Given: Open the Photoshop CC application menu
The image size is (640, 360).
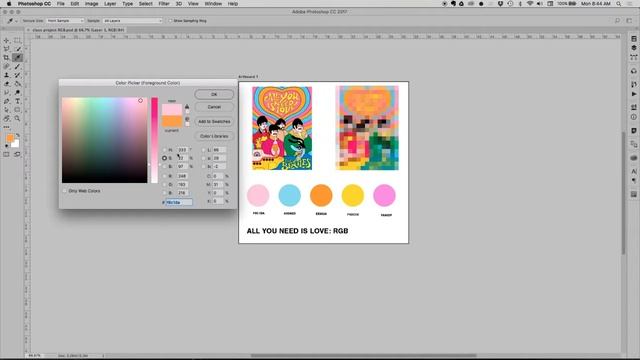Looking at the screenshot, I should click(34, 4).
